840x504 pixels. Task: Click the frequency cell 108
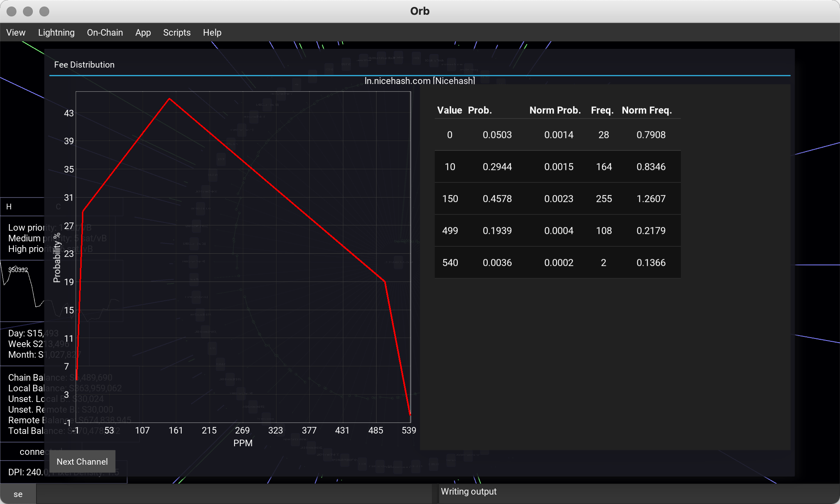tap(604, 231)
